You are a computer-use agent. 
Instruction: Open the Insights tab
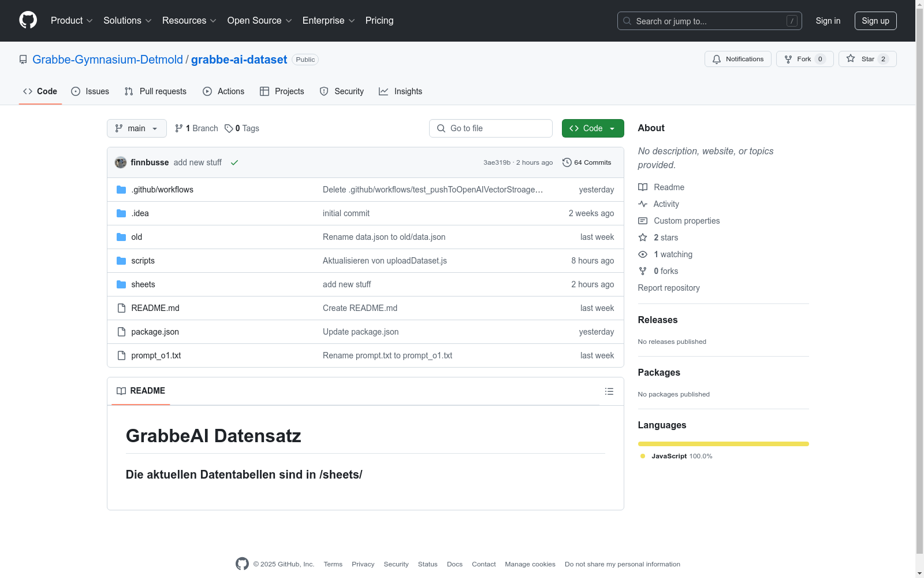tap(401, 91)
